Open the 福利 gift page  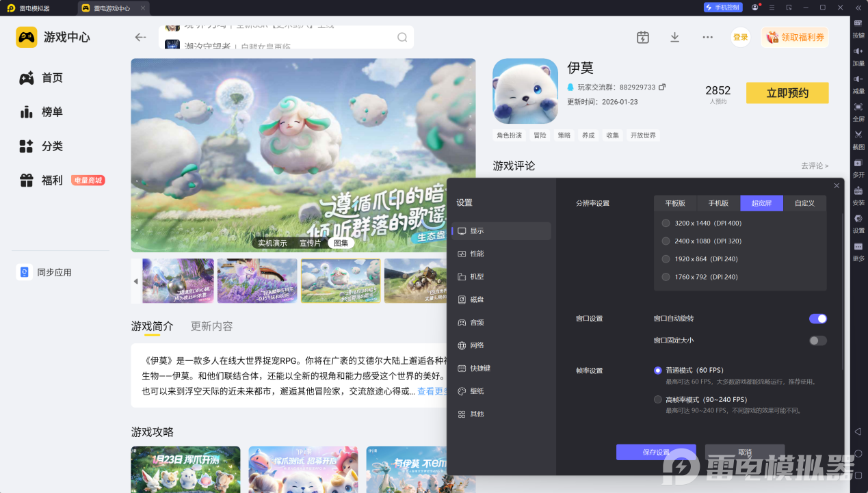tap(41, 181)
